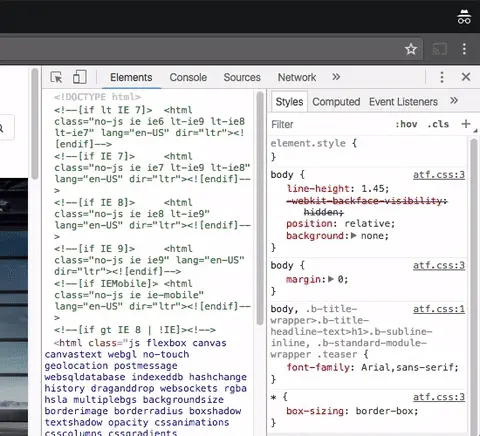This screenshot has width=480, height=436.
Task: Open the cast icon in toolbar
Action: tap(440, 49)
